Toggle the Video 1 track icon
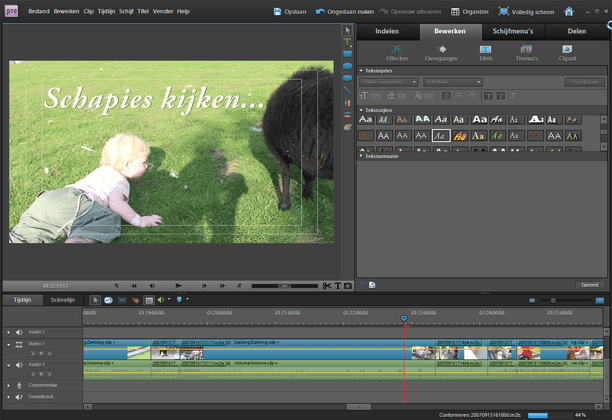The image size is (612, 420). [20, 344]
